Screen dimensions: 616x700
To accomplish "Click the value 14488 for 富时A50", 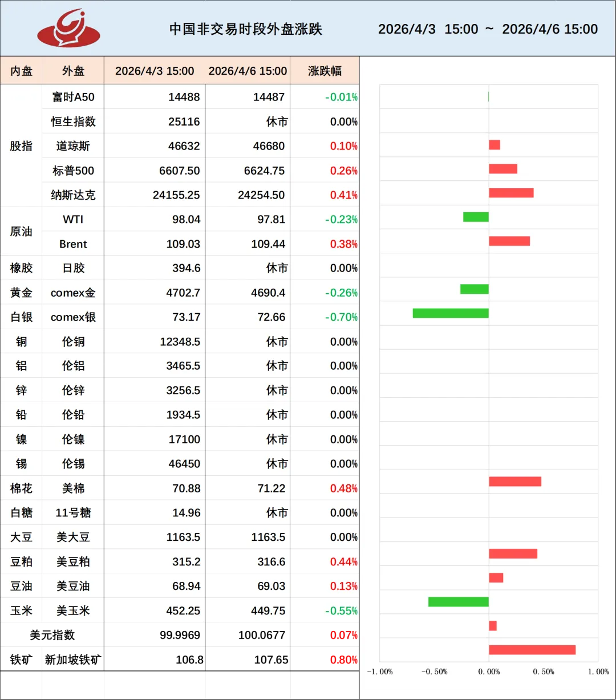I will (184, 97).
